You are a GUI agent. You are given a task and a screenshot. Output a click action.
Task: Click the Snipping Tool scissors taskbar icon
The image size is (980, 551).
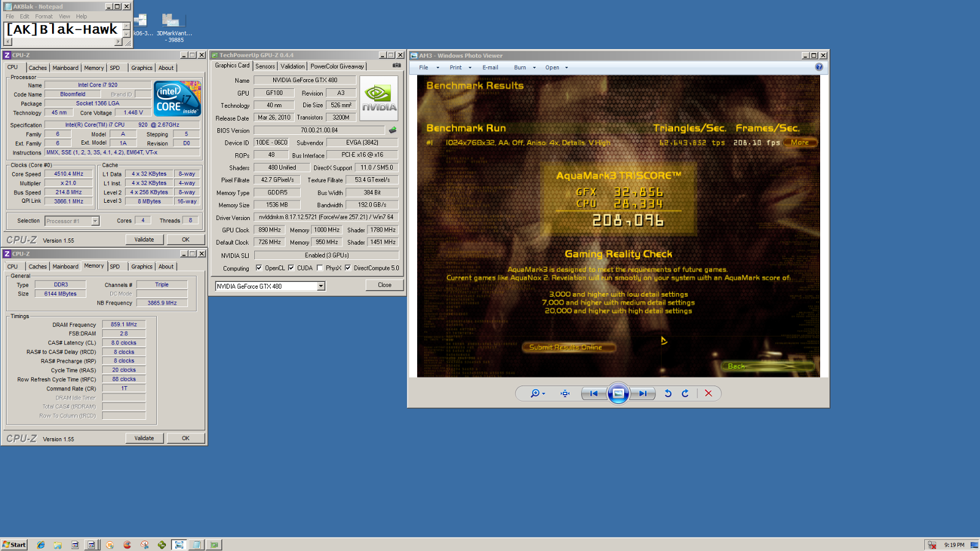click(x=145, y=544)
